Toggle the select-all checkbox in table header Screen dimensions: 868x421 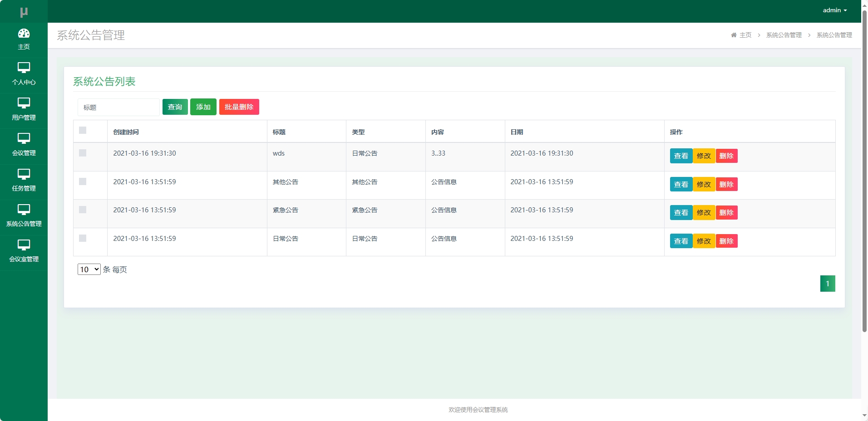pyautogui.click(x=83, y=131)
